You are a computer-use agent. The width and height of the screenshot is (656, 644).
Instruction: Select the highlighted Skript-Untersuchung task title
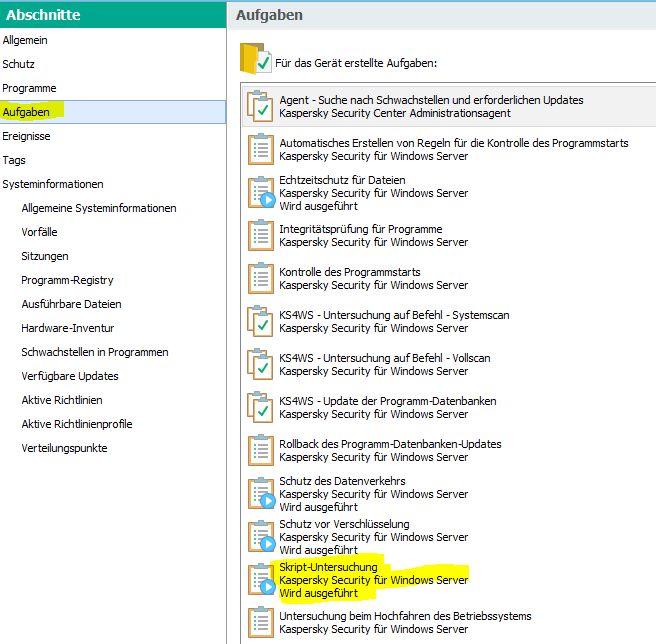pos(328,567)
